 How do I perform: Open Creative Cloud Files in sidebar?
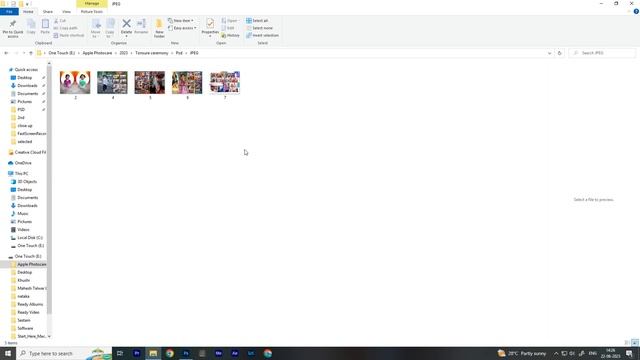(27, 152)
